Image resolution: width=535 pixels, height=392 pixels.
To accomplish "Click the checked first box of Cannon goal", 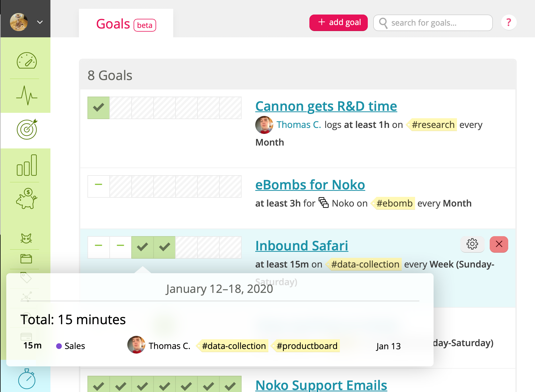I will pos(99,108).
